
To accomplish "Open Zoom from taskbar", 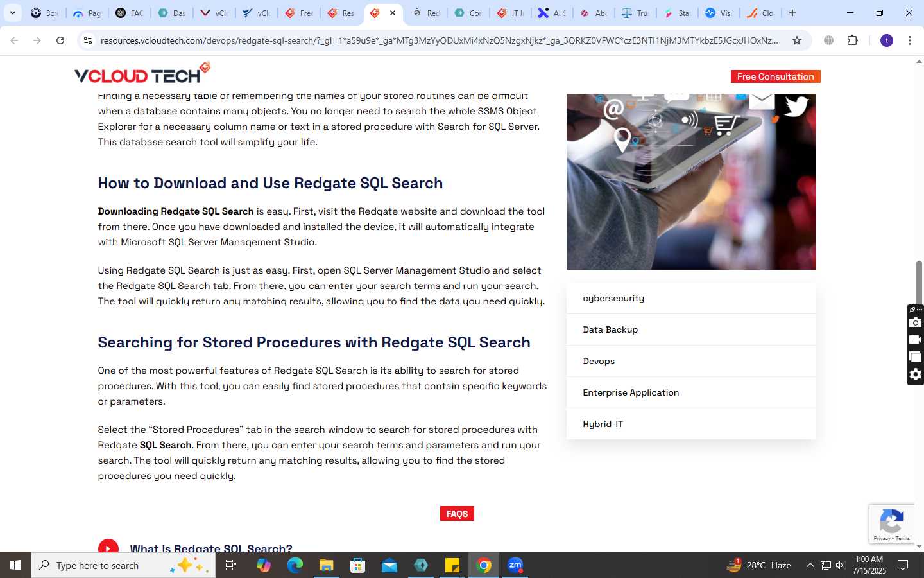I will pos(515,565).
